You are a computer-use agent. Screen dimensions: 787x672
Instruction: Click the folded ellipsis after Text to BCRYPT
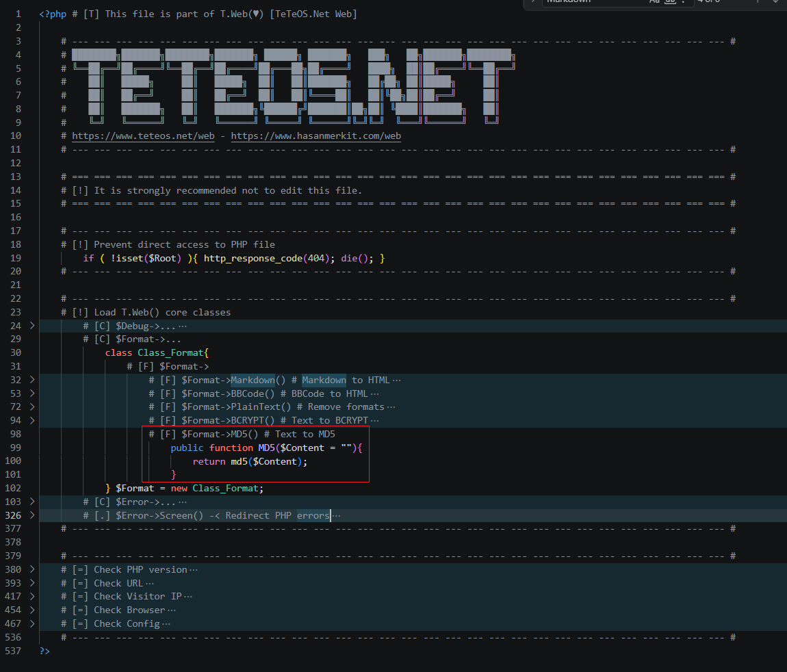[x=374, y=421]
